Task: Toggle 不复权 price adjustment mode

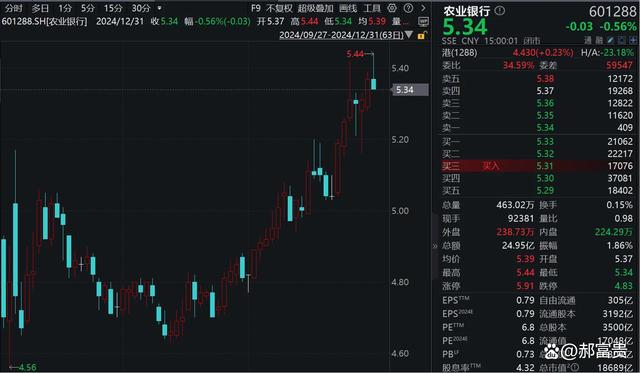Action: pos(280,8)
